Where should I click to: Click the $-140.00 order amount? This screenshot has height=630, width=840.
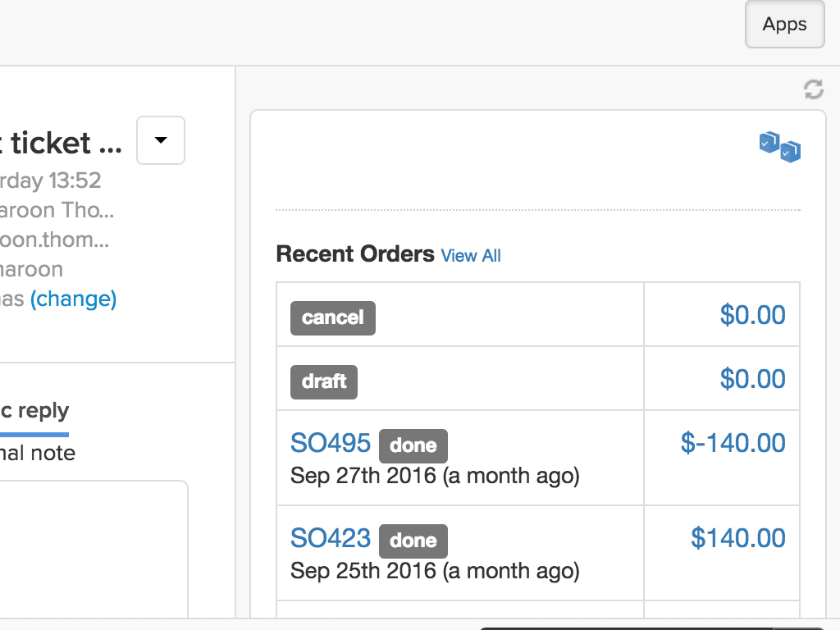(x=733, y=443)
